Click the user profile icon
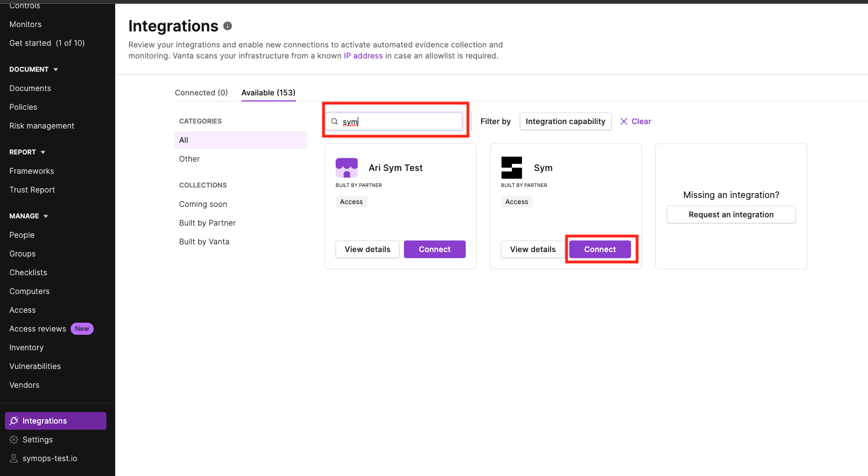868x476 pixels. tap(14, 458)
